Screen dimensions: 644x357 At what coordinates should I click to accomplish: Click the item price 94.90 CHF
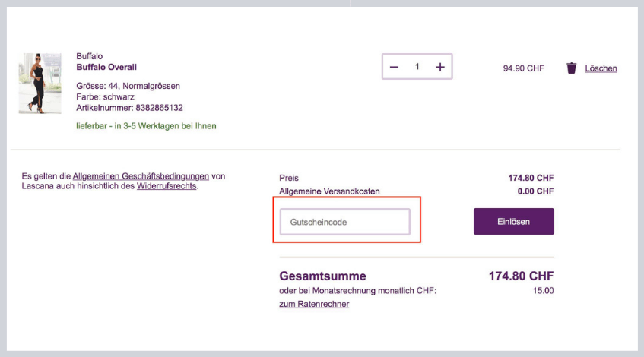coord(523,68)
